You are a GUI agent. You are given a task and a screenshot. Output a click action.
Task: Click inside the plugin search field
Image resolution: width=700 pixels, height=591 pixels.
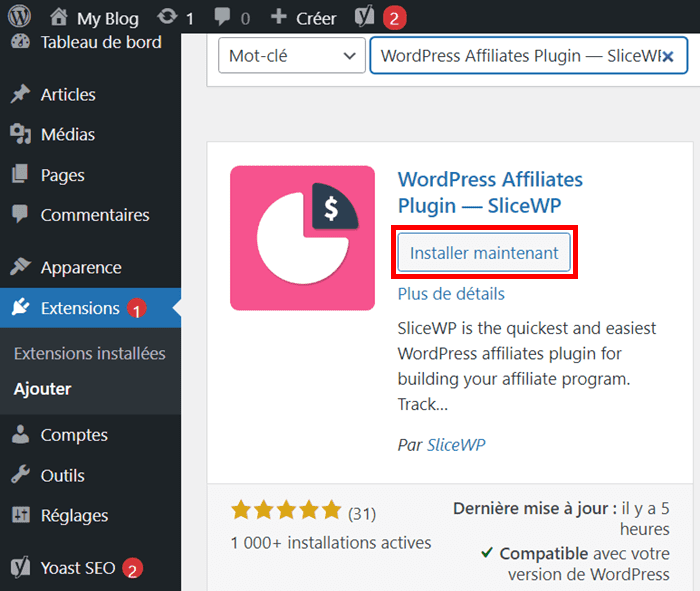coord(529,55)
